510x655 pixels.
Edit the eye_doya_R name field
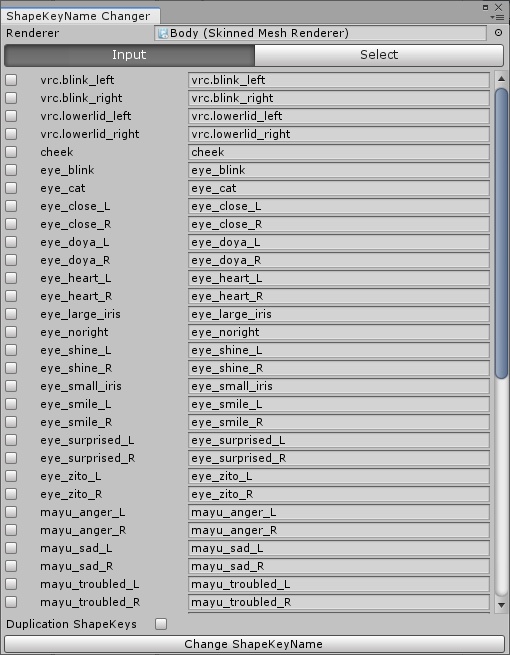339,260
